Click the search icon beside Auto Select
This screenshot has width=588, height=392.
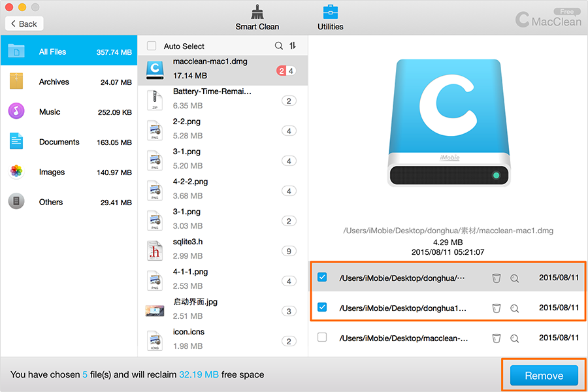point(279,46)
